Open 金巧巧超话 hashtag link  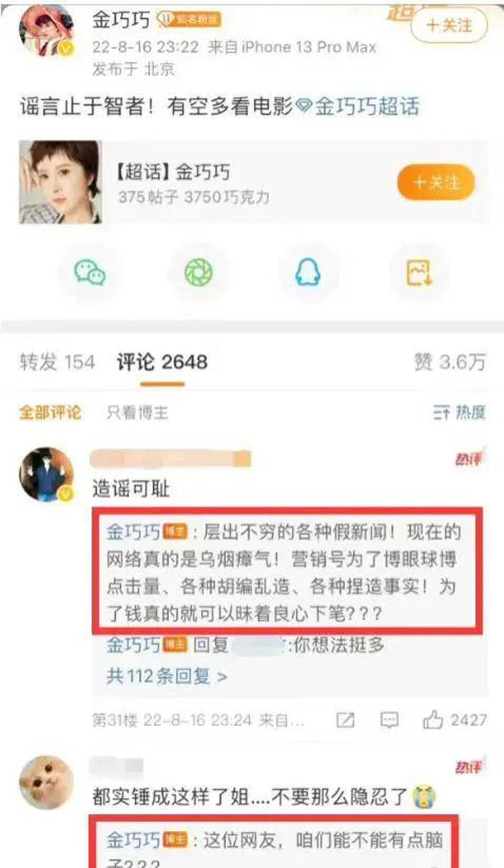click(x=358, y=107)
